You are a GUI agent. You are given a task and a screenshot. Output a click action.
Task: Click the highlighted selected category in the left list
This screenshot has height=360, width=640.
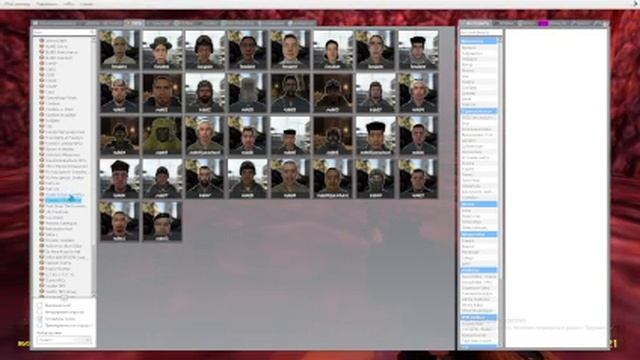pyautogui.click(x=63, y=200)
